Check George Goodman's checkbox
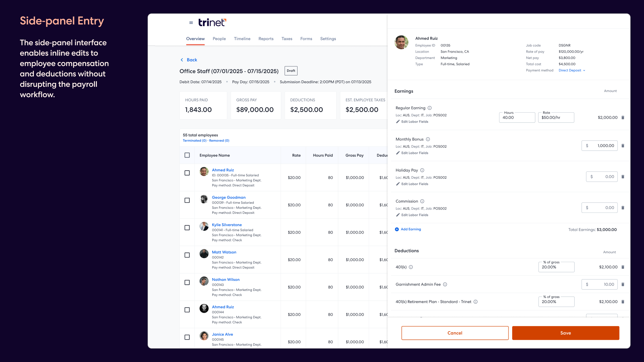 [x=187, y=200]
